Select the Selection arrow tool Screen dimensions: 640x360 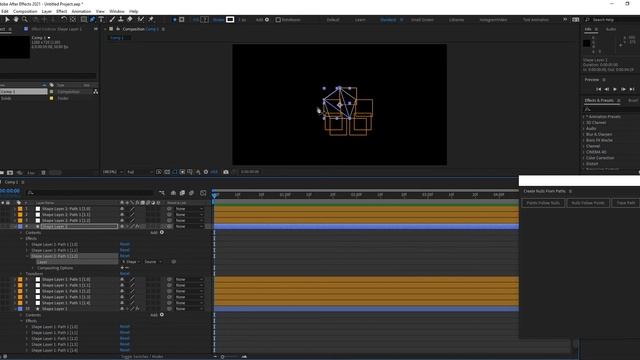click(7, 19)
